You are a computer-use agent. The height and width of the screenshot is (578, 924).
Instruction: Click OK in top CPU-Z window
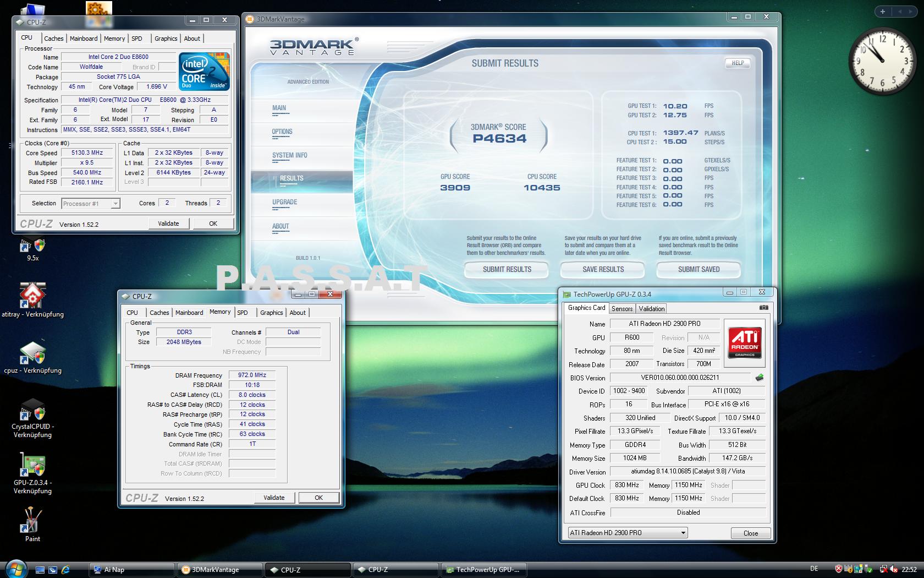pyautogui.click(x=213, y=223)
